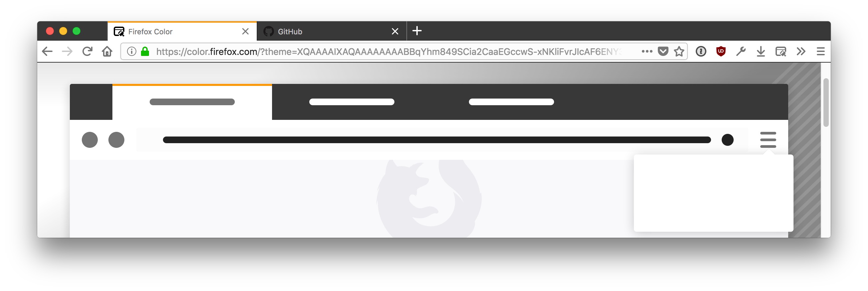Click the forward navigation arrow
Image resolution: width=868 pixels, height=291 pixels.
click(68, 52)
